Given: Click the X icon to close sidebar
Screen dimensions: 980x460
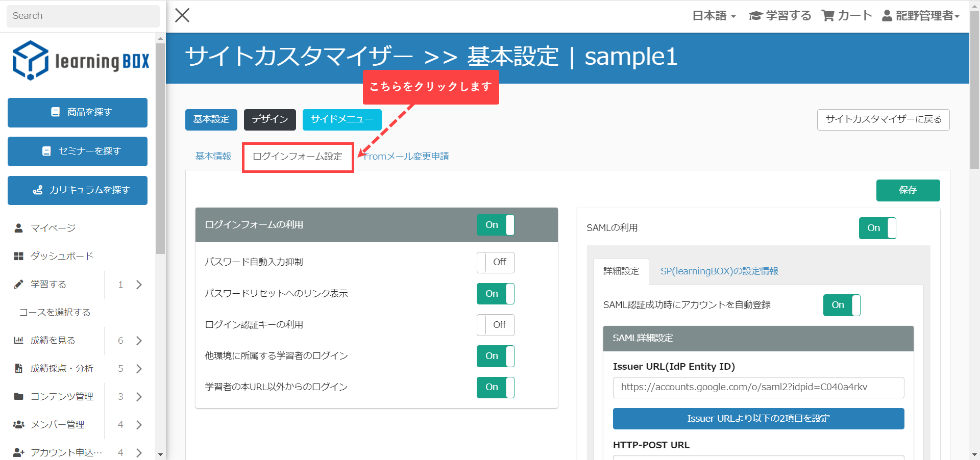Looking at the screenshot, I should pyautogui.click(x=182, y=15).
